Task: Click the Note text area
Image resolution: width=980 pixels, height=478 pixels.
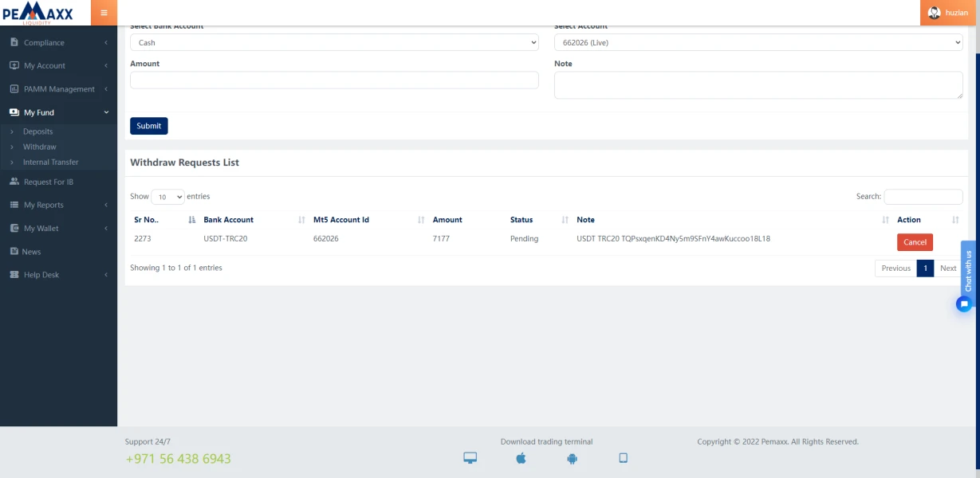Action: tap(758, 85)
